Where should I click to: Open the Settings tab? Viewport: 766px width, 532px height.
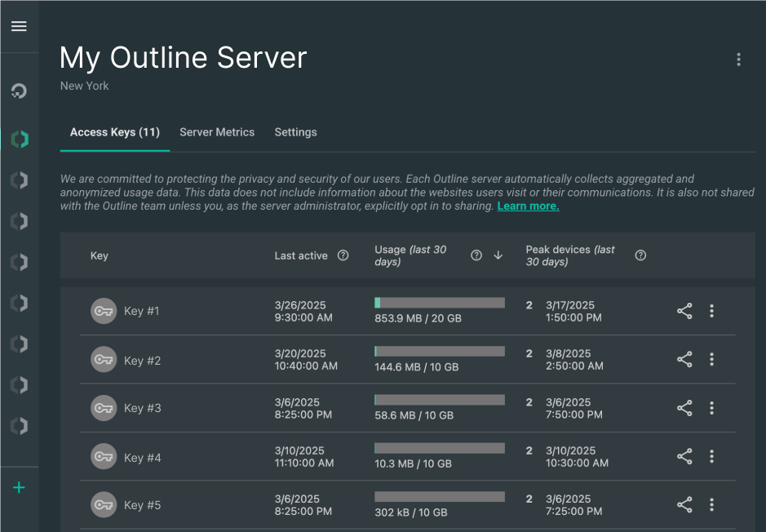coord(295,132)
